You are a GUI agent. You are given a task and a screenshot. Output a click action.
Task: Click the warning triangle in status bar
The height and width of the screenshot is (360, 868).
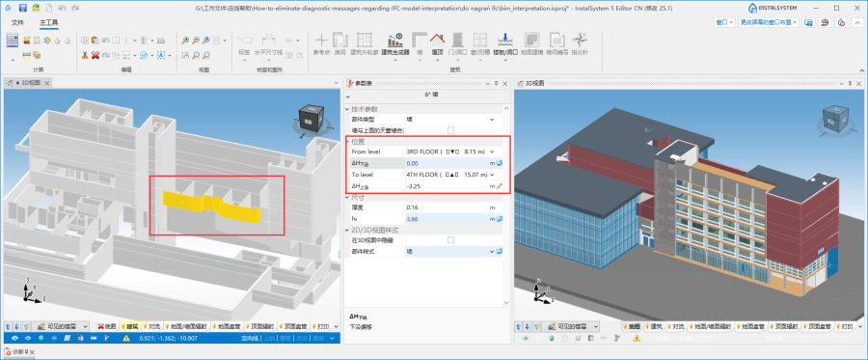(126, 338)
